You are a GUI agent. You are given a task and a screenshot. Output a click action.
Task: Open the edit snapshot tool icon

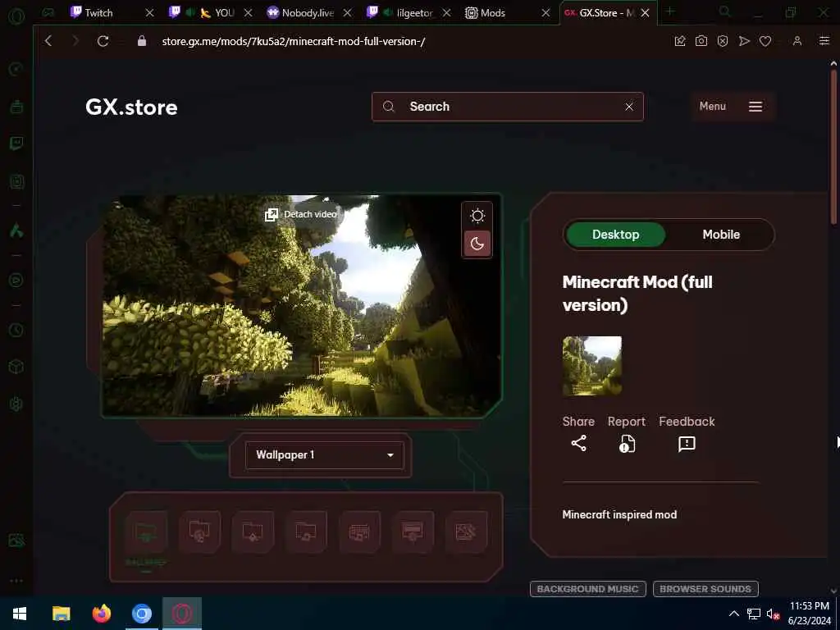click(x=680, y=41)
